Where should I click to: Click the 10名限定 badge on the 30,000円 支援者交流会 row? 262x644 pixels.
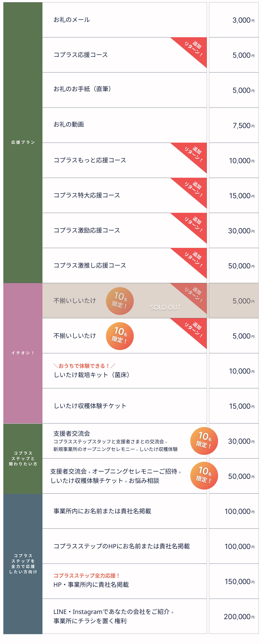(204, 441)
